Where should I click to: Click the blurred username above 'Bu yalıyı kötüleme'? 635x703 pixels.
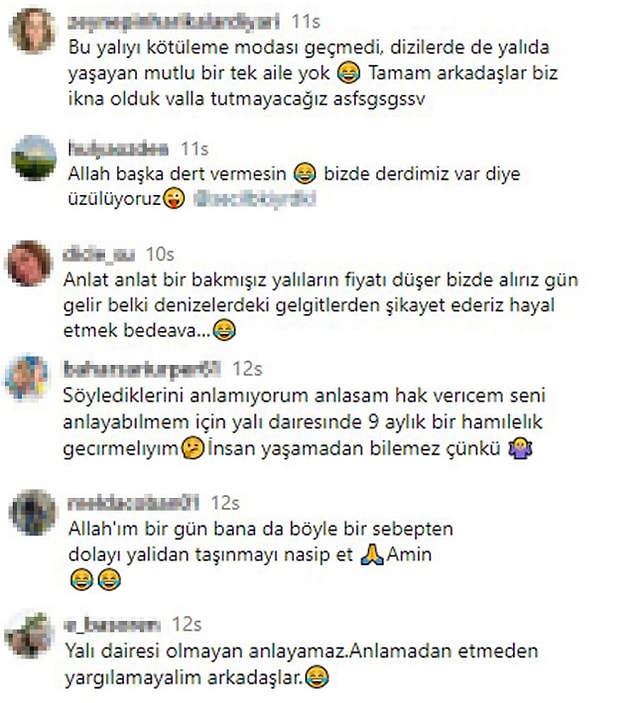[x=174, y=22]
